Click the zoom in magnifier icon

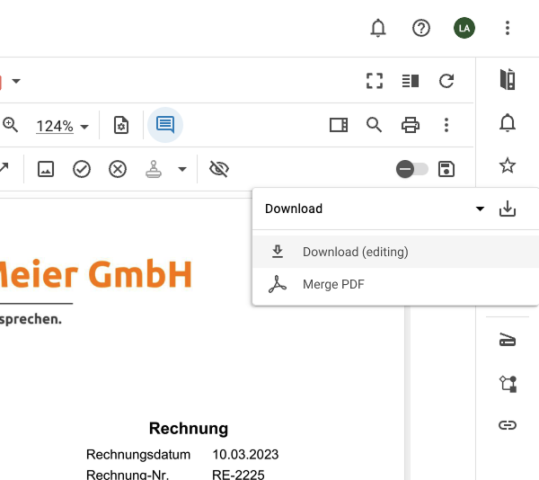(10, 125)
